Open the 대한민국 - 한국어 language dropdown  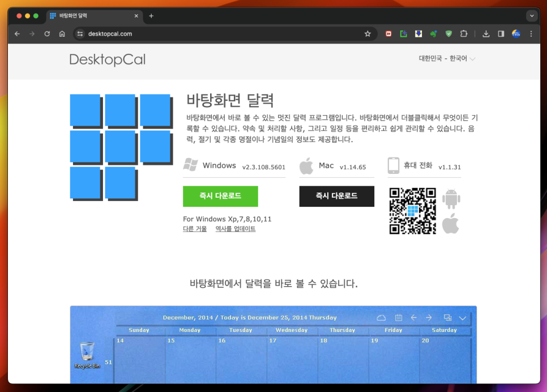(447, 58)
